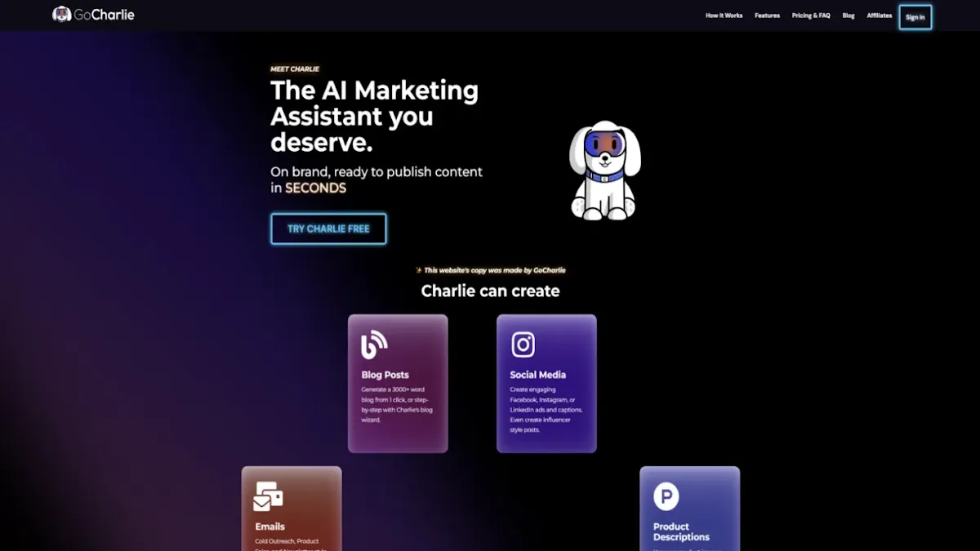Click the Charlie robot dog mascot
Screen dimensions: 980x551
(x=605, y=171)
